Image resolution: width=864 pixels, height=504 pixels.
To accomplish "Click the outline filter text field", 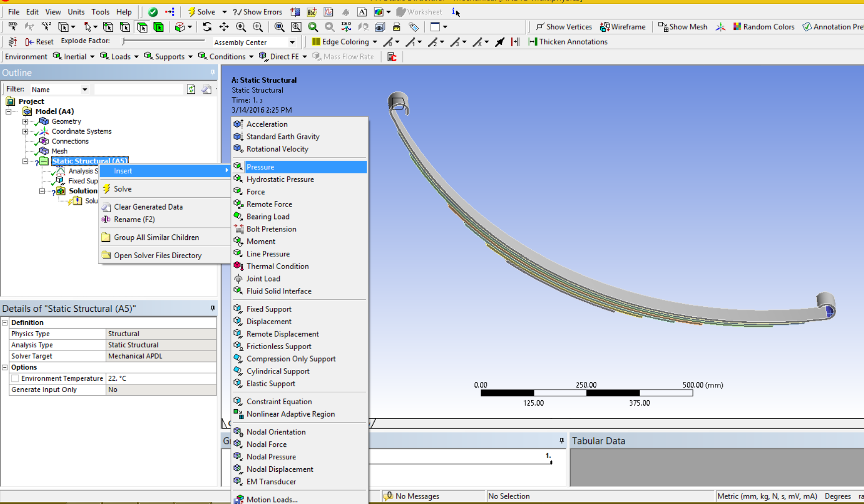I will point(139,89).
